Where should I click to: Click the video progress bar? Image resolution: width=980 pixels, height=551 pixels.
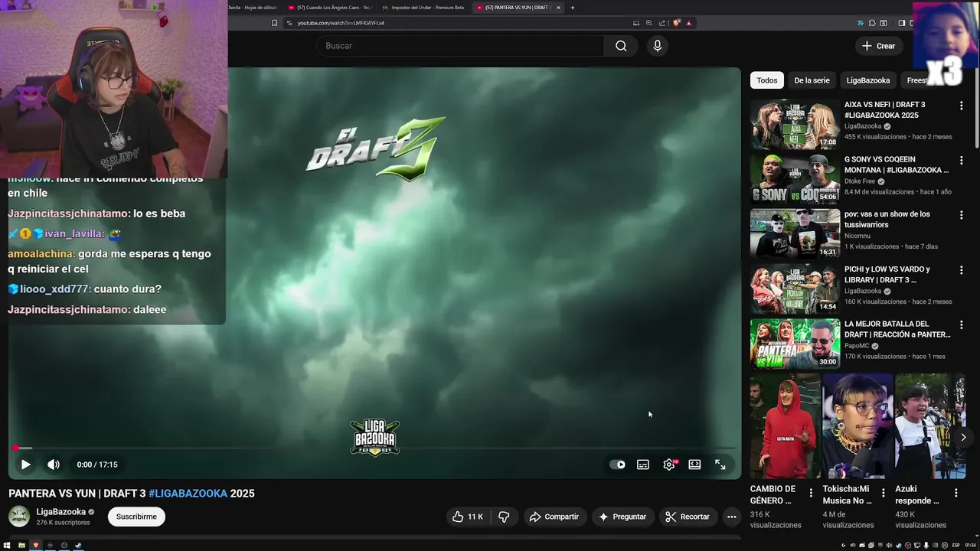[375, 448]
